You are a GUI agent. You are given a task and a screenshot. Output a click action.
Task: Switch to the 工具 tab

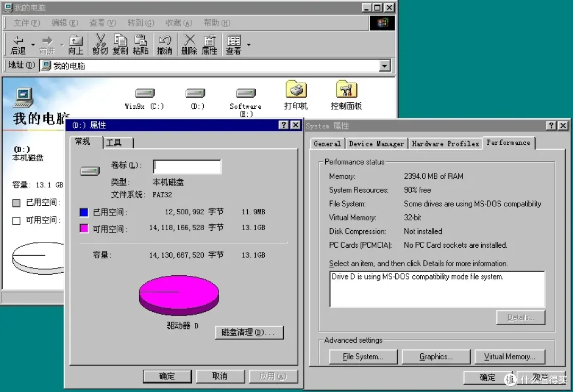[118, 143]
